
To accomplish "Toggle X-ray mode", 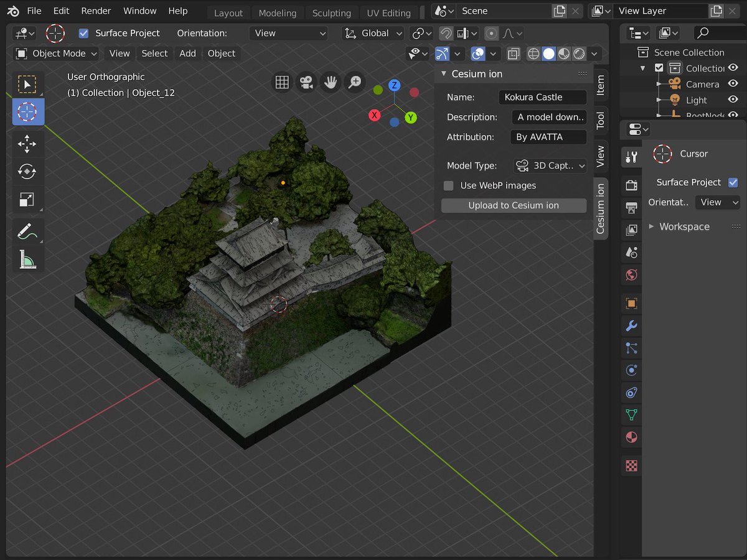I will tap(514, 54).
